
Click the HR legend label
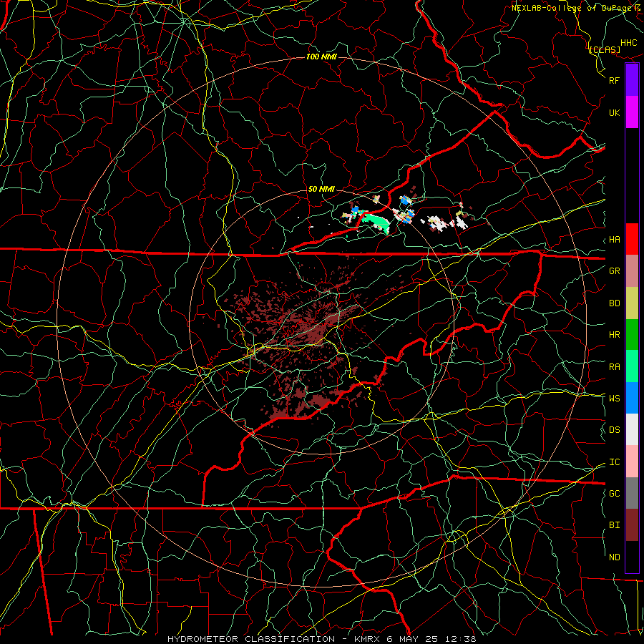point(614,335)
